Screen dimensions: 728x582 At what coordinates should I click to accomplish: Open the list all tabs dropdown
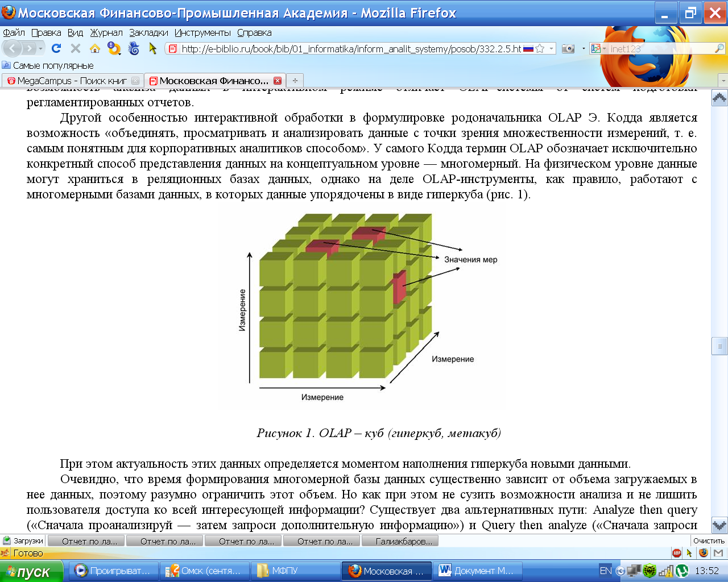[x=723, y=81]
